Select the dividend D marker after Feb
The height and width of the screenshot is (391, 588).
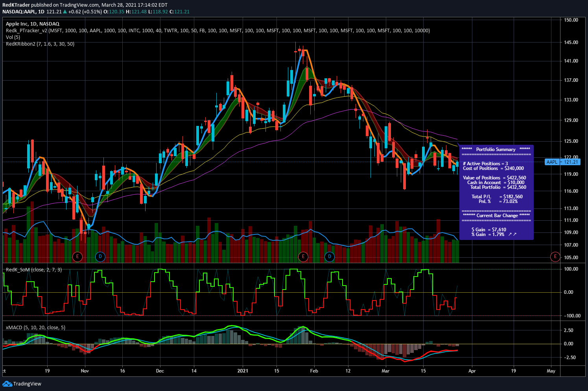coord(330,257)
